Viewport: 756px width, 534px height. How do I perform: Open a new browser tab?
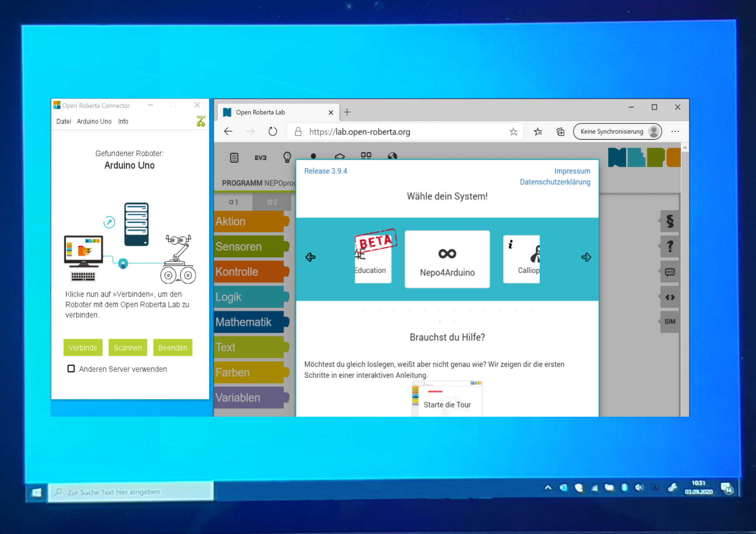point(347,112)
